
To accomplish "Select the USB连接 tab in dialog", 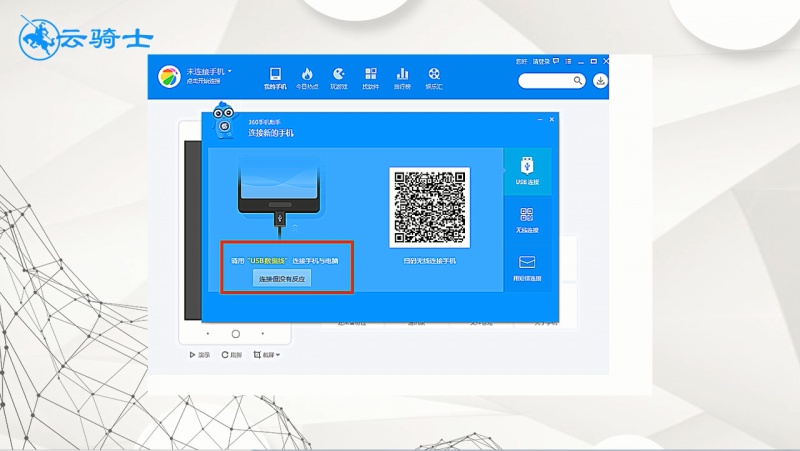I will [527, 171].
